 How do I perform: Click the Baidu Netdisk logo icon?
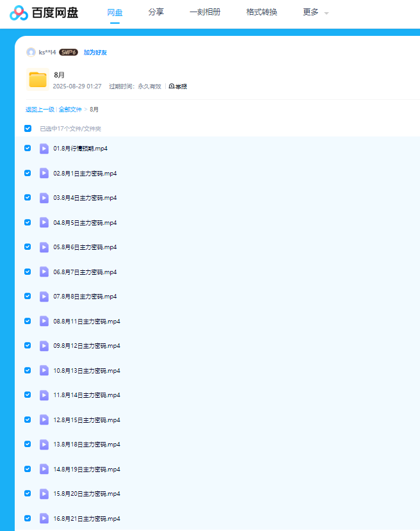(19, 13)
